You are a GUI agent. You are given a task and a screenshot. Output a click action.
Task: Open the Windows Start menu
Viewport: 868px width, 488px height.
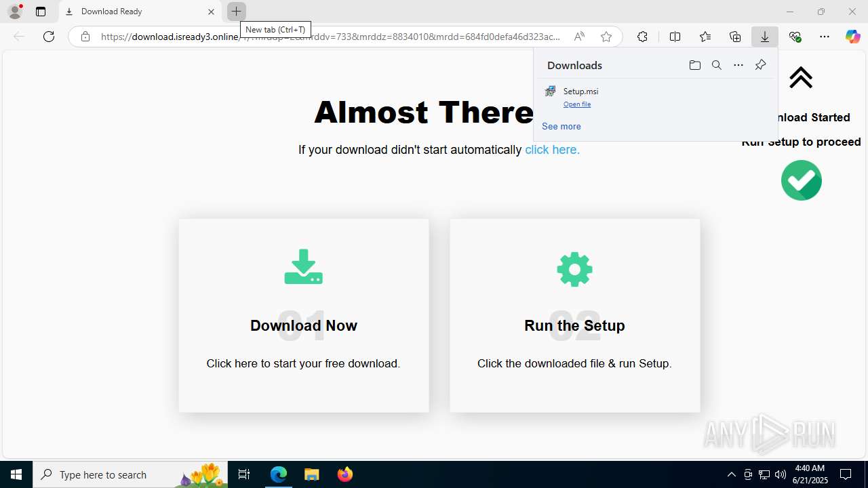16,474
